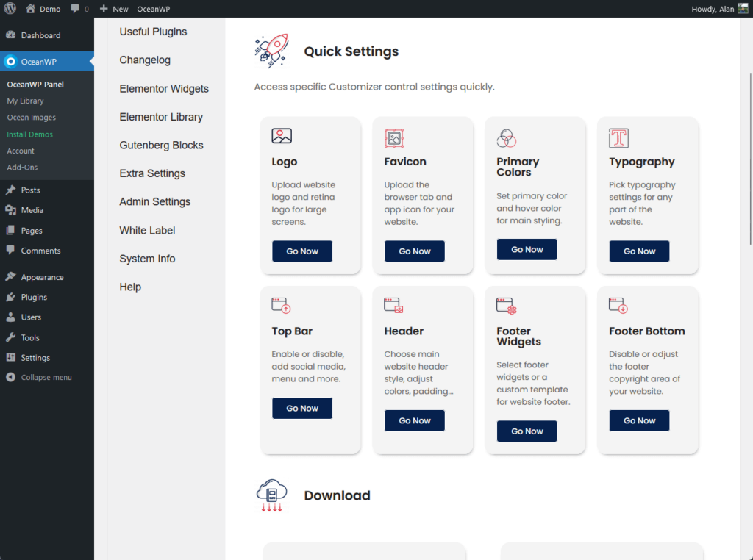The image size is (753, 560).
Task: Click the Download section heading
Action: (x=337, y=495)
